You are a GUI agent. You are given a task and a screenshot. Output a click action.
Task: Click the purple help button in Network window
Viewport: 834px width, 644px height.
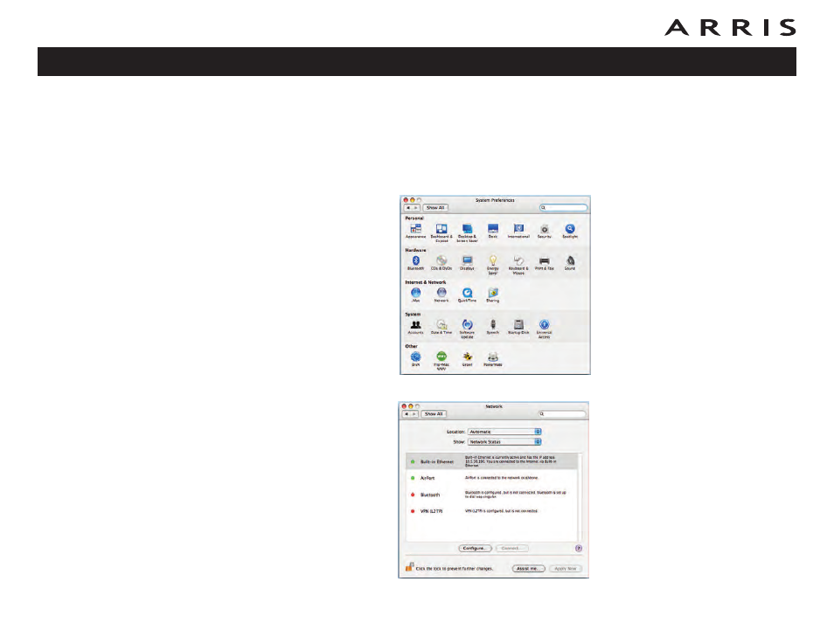click(579, 548)
